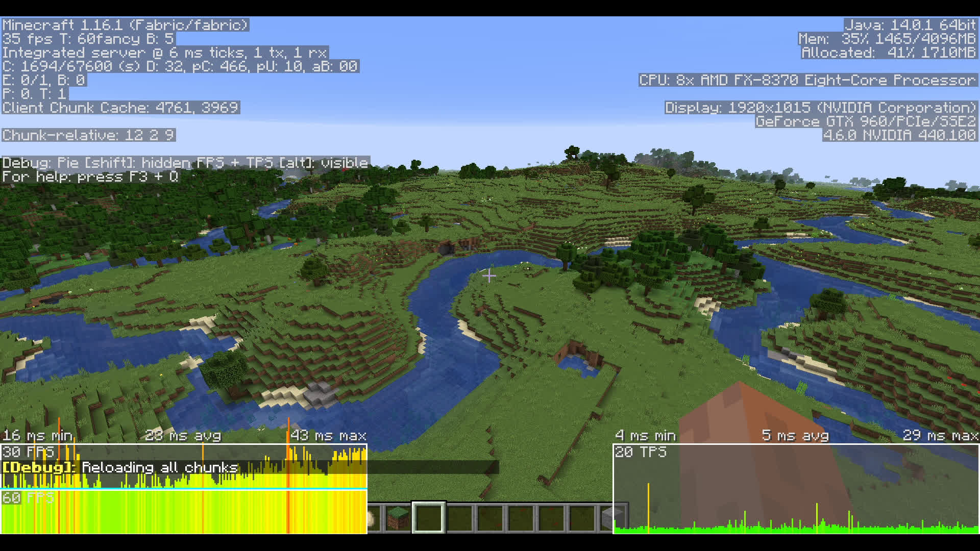Image resolution: width=980 pixels, height=551 pixels.
Task: Click the 'CPU: 8x AMD FX-8370' debug line
Action: (x=807, y=80)
